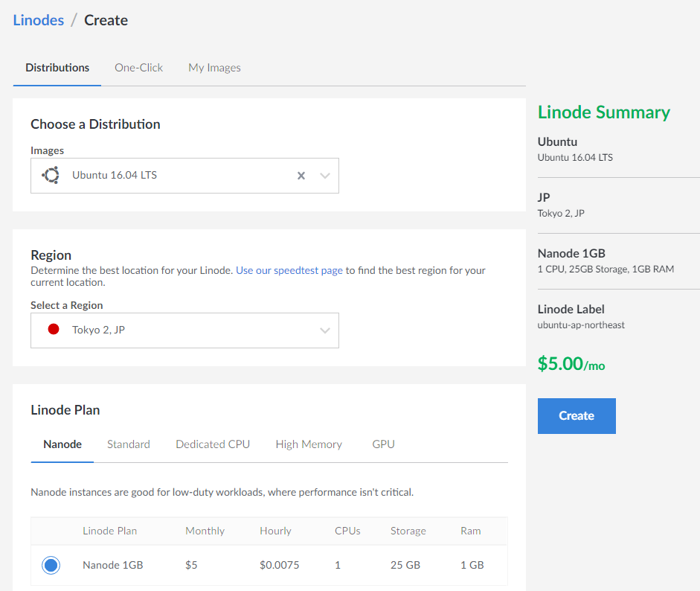This screenshot has width=700, height=591.
Task: Click the Linode Summary heading
Action: click(604, 112)
